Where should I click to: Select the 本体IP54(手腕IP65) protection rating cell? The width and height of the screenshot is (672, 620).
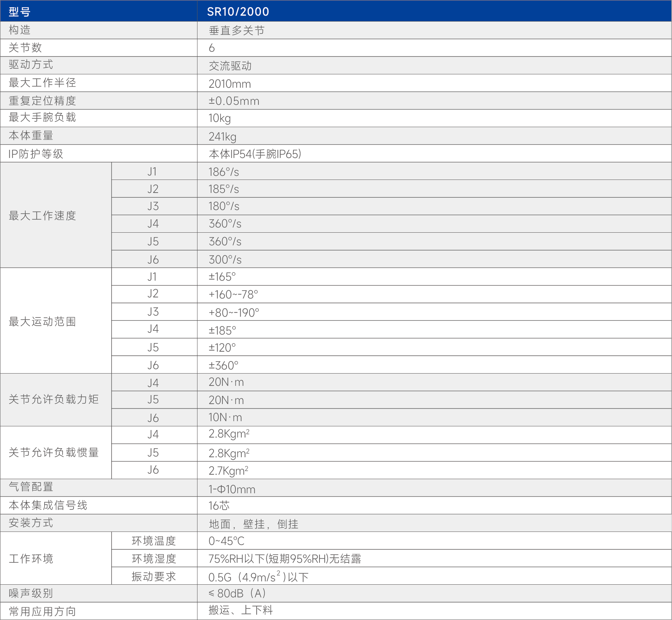coord(255,154)
